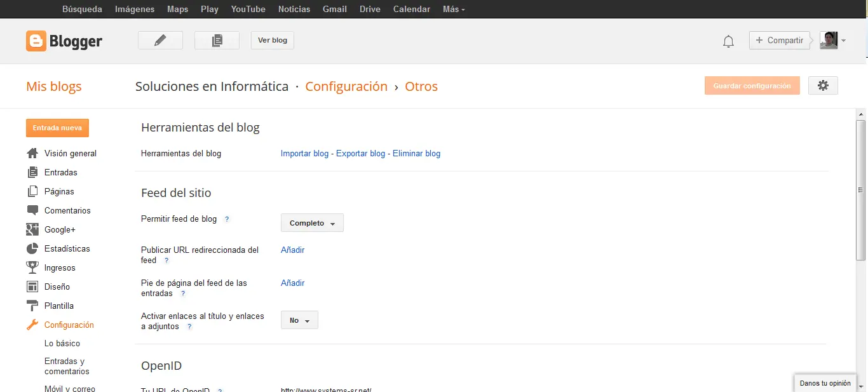Screen dimensions: 868x392
Task: Open the posts list icon button
Action: pos(217,40)
